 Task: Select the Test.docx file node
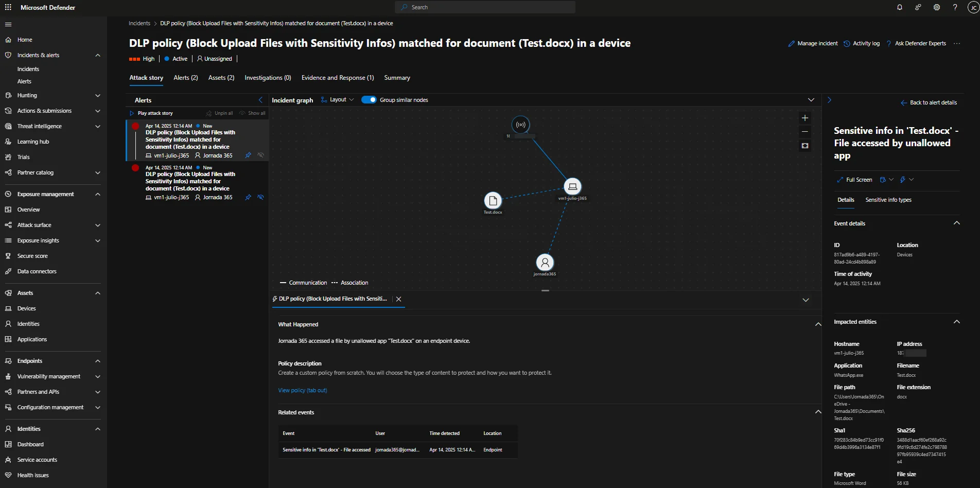(x=493, y=201)
